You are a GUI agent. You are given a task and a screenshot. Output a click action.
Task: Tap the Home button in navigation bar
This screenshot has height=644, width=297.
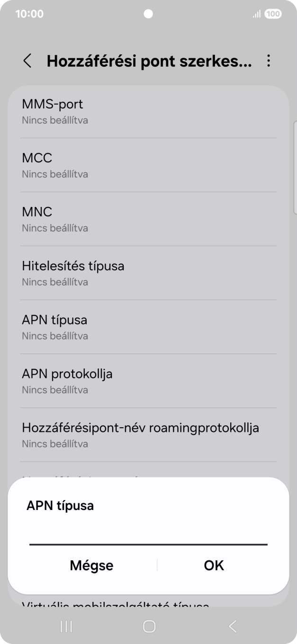pos(148,625)
